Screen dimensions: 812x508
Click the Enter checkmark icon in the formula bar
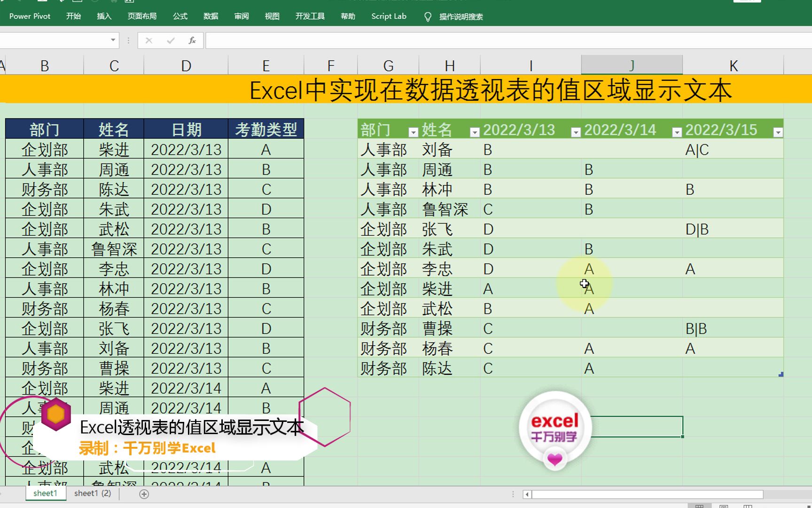click(171, 40)
